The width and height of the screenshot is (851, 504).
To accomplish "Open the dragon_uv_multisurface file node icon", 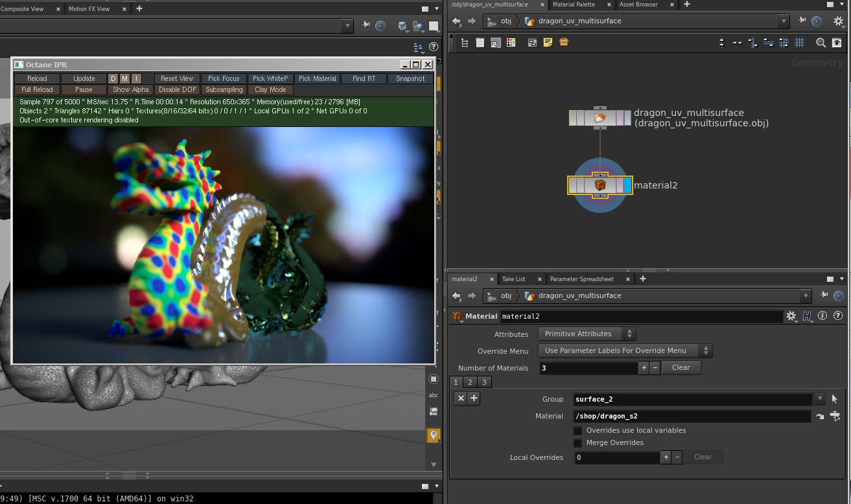I will tap(600, 118).
